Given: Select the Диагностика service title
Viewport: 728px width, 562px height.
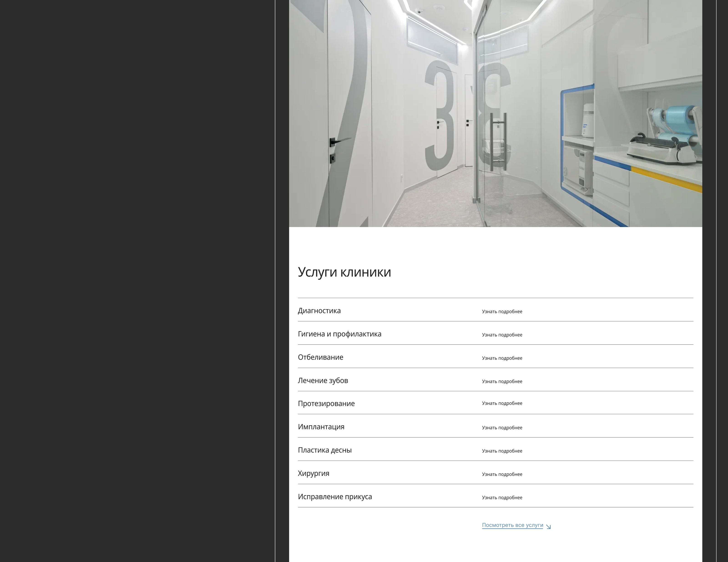Looking at the screenshot, I should pyautogui.click(x=319, y=311).
